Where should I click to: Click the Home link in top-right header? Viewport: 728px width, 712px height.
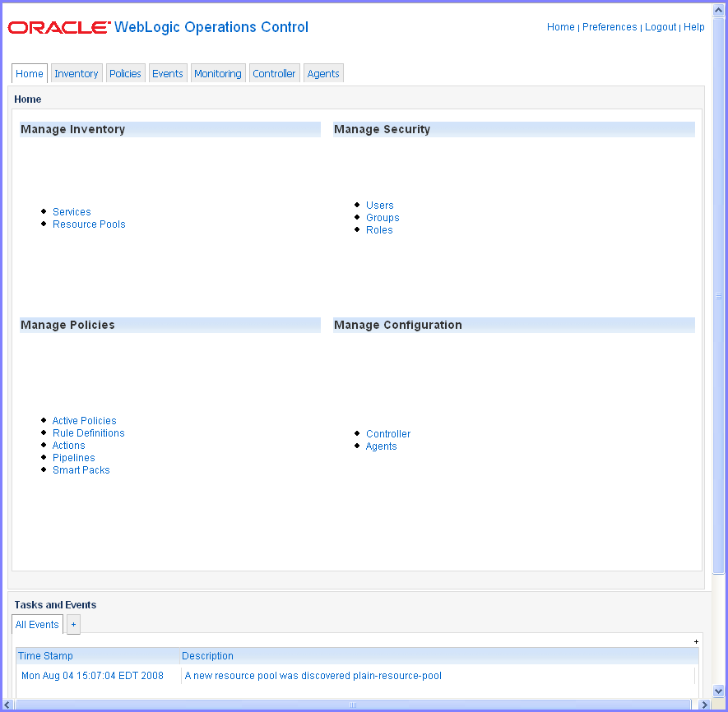(x=560, y=27)
